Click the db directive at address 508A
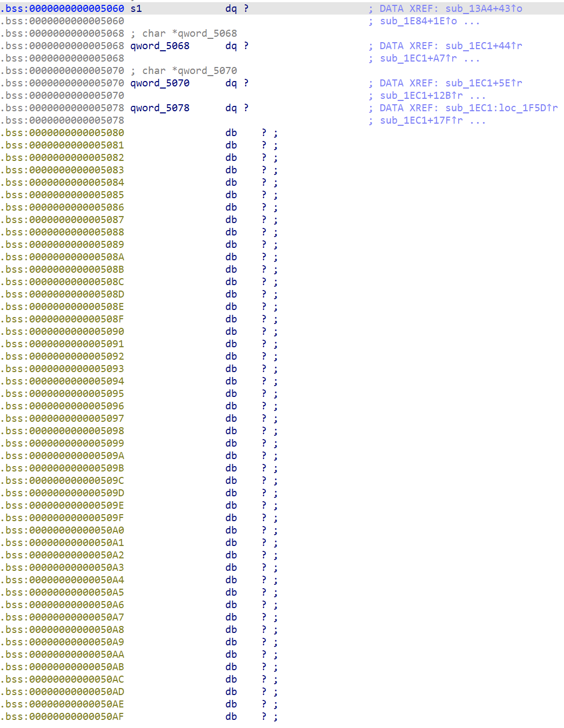Viewport: 564px width, 728px height. point(231,257)
